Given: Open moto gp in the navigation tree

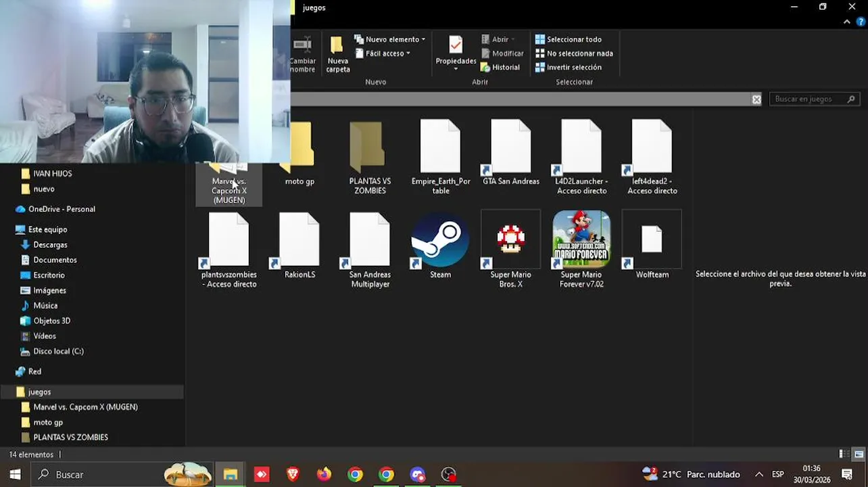Looking at the screenshot, I should pyautogui.click(x=48, y=423).
